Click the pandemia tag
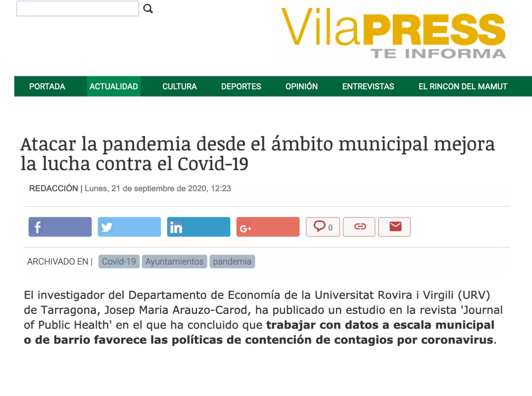The image size is (532, 396). 232,261
